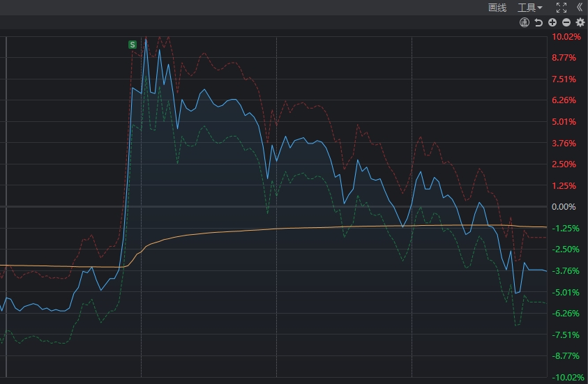Click the -3.76% green axis label
Image resolution: width=588 pixels, height=384 pixels.
click(x=565, y=271)
